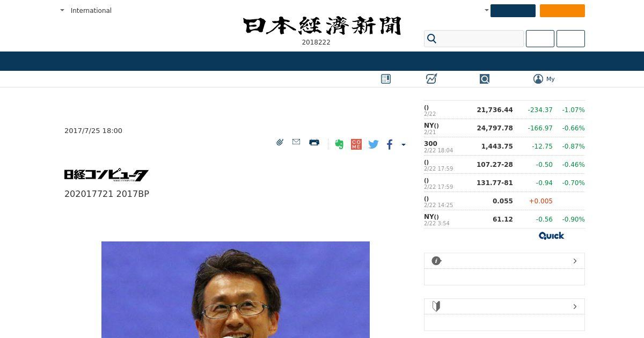Print the article with printer icon
Viewport: 644px width, 338px height.
tap(314, 142)
